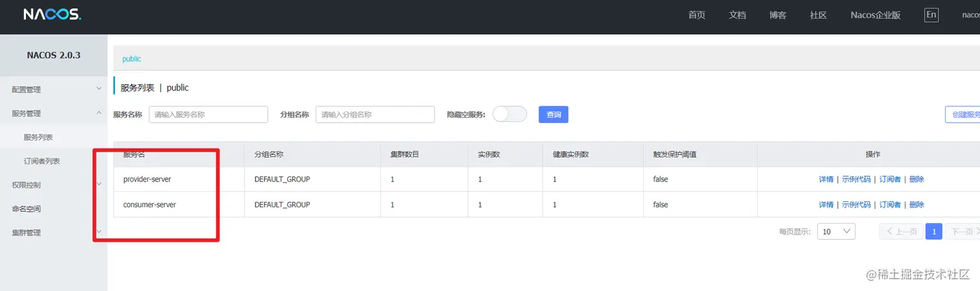Switch language with the En button
980x291 pixels.
pos(931,15)
